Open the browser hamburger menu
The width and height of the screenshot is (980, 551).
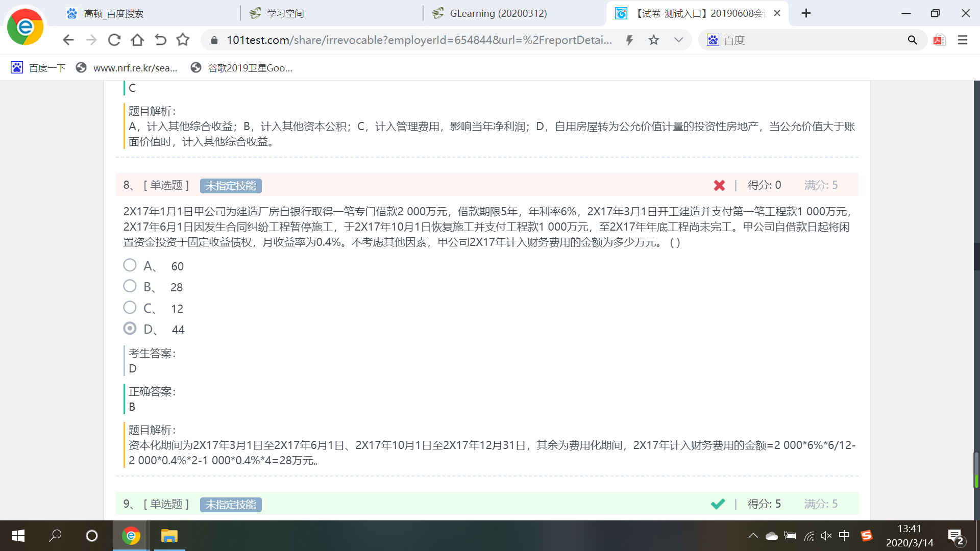(963, 40)
